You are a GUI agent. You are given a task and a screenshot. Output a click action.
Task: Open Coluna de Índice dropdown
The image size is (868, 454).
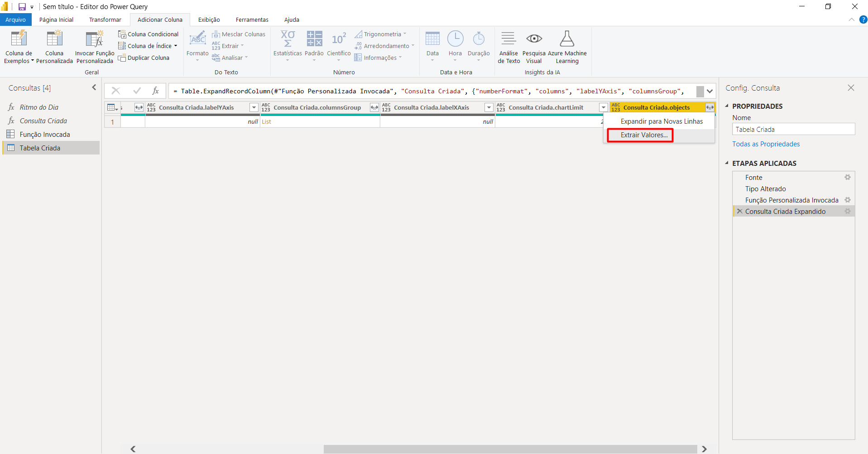coord(148,46)
